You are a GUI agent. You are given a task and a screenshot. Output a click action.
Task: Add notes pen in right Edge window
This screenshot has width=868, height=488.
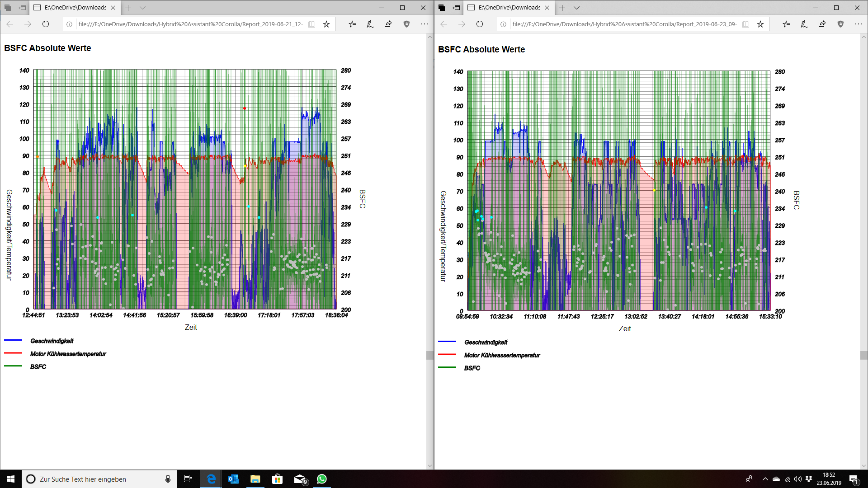(804, 24)
